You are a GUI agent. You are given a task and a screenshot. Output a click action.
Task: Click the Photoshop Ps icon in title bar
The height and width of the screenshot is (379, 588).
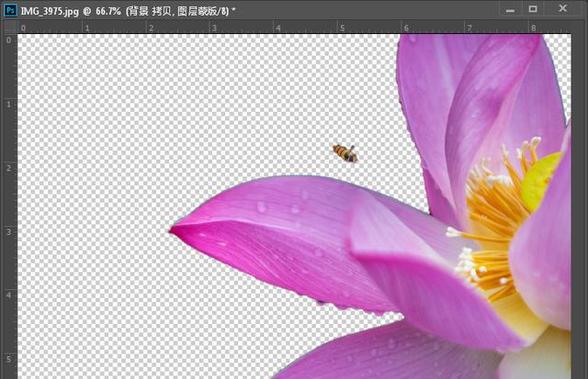(x=10, y=10)
